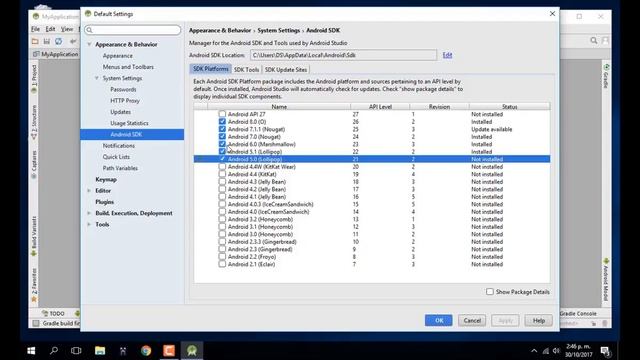Uncheck Android 7.0 (Nougat) checkbox
Viewport: 640px width, 360px height.
(222, 136)
